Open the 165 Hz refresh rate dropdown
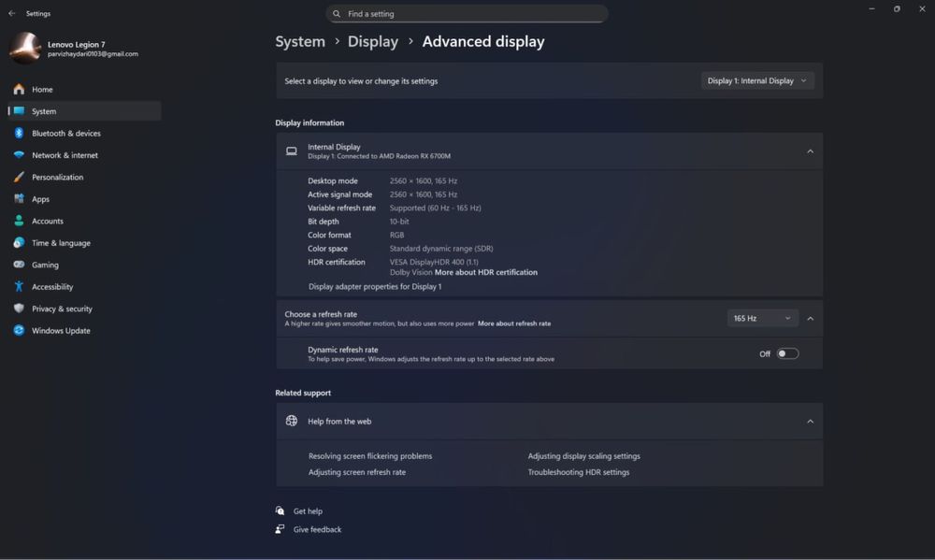The height and width of the screenshot is (560, 935). coord(762,319)
